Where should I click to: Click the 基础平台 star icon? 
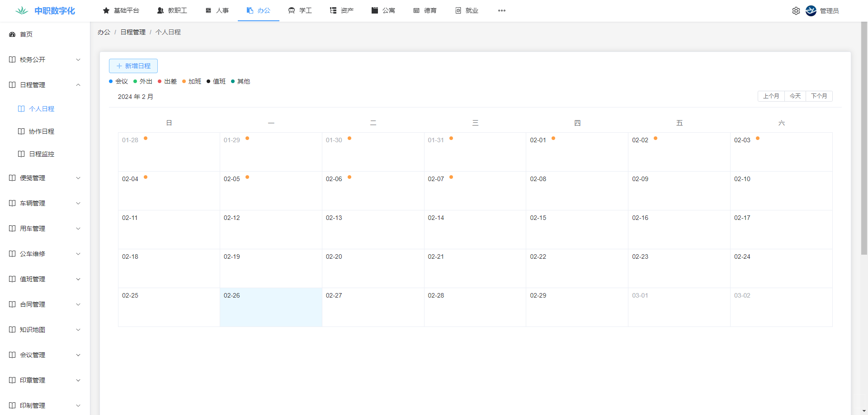point(106,10)
